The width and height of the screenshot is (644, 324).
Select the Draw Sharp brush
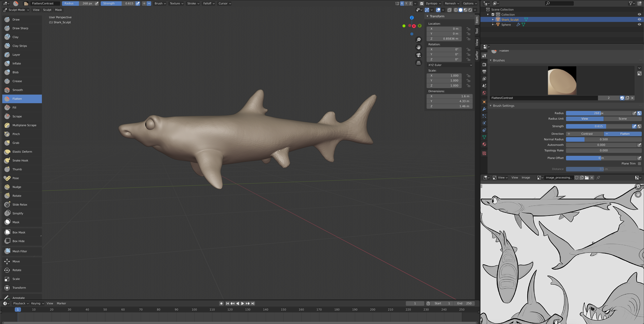point(22,28)
